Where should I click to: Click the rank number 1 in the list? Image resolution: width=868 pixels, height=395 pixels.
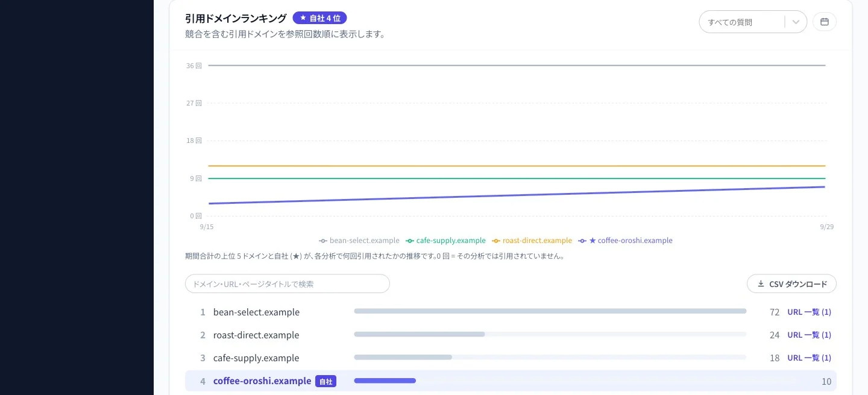(203, 312)
